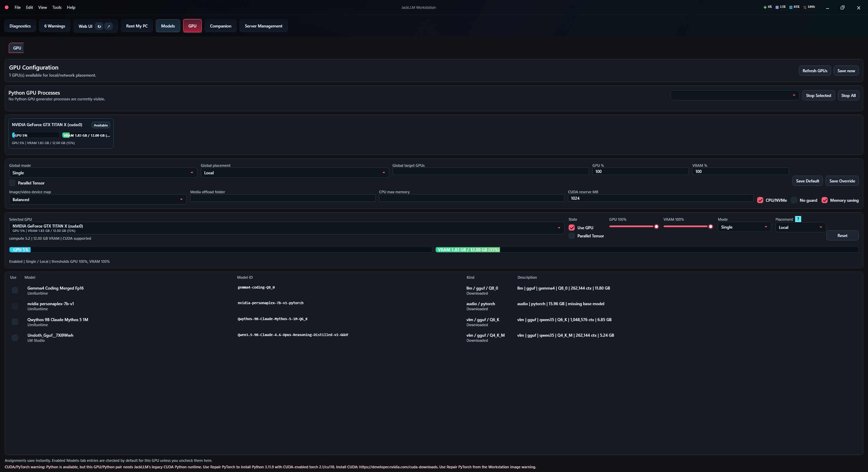Toggle the Memory saving checkbox
This screenshot has height=472, width=868.
pyautogui.click(x=825, y=200)
